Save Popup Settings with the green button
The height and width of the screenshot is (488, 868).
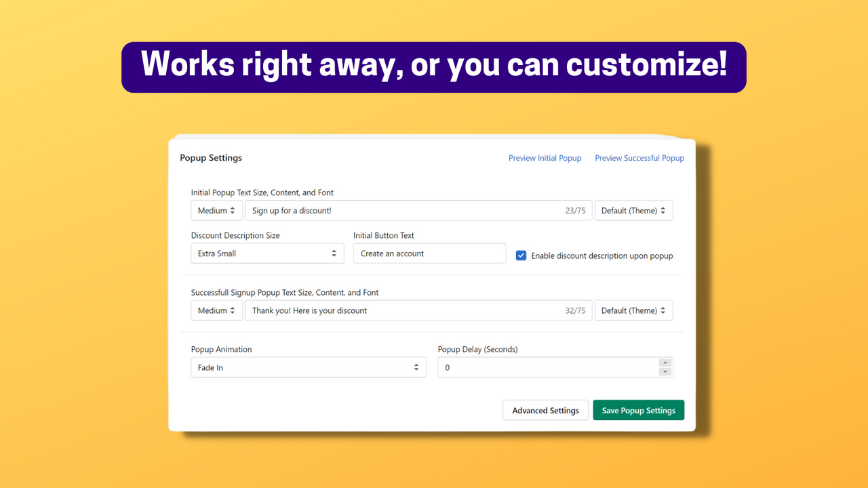click(639, 410)
